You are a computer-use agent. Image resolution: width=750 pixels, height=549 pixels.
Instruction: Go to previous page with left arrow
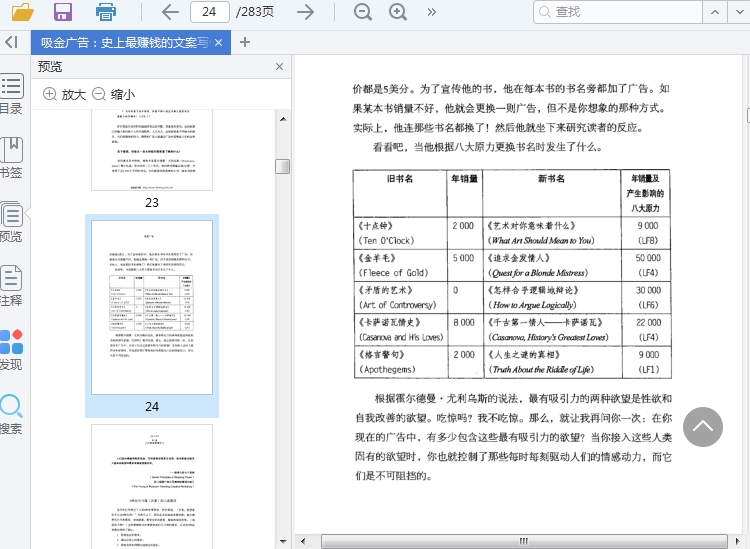coord(171,12)
